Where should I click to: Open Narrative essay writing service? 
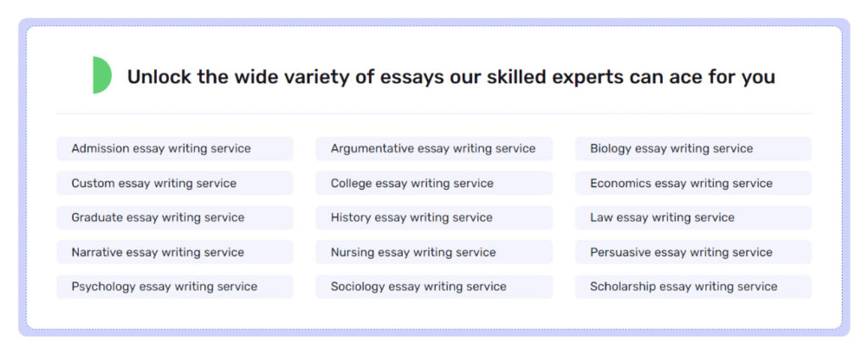tap(175, 253)
